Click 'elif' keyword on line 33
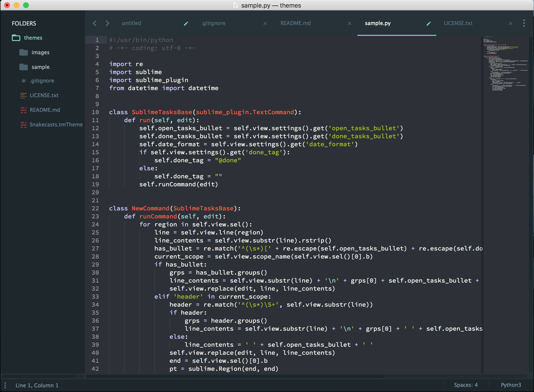The height and width of the screenshot is (392, 534). [162, 297]
